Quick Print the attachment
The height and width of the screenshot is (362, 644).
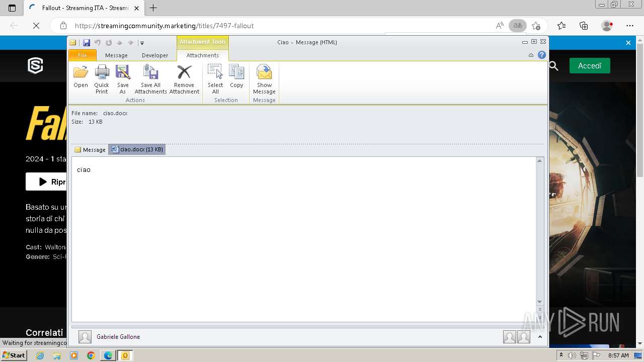click(102, 79)
